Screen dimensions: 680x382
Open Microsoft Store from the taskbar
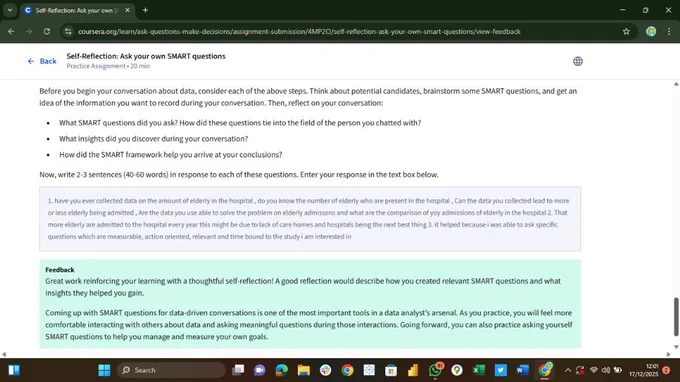click(391, 370)
